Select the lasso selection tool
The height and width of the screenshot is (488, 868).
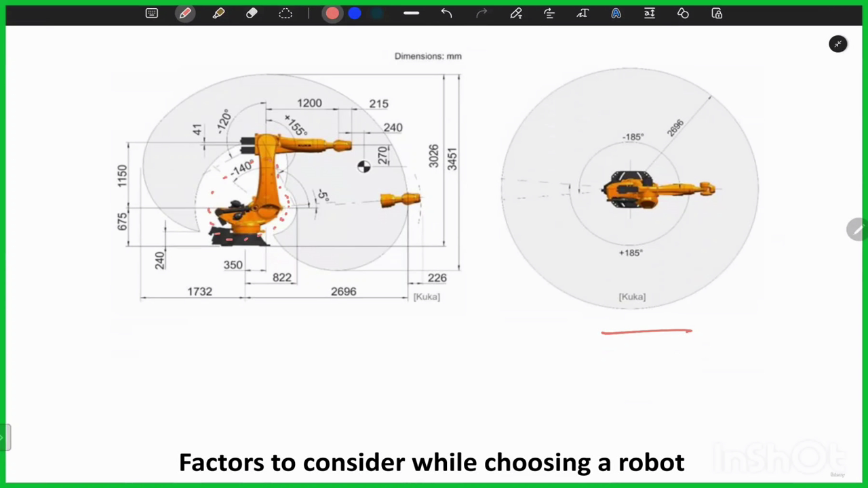[x=285, y=14]
